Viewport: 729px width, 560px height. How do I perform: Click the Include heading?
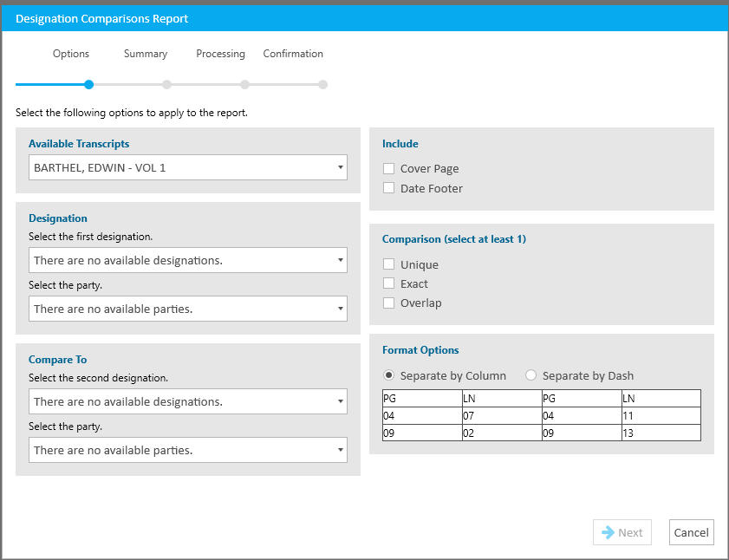[x=400, y=144]
